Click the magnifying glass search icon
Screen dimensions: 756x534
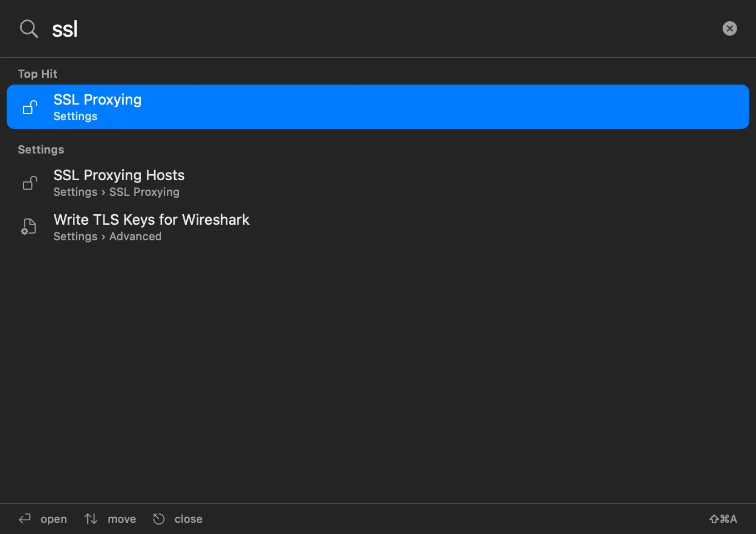29,29
